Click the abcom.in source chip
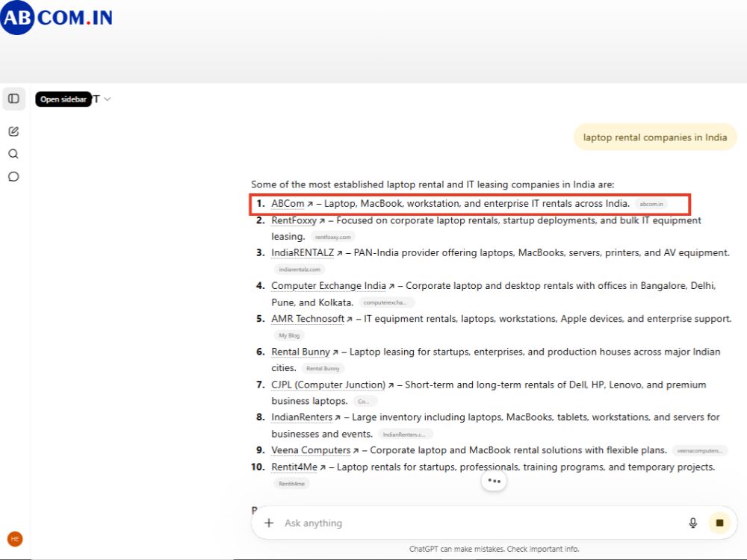The height and width of the screenshot is (560, 747). pyautogui.click(x=651, y=204)
